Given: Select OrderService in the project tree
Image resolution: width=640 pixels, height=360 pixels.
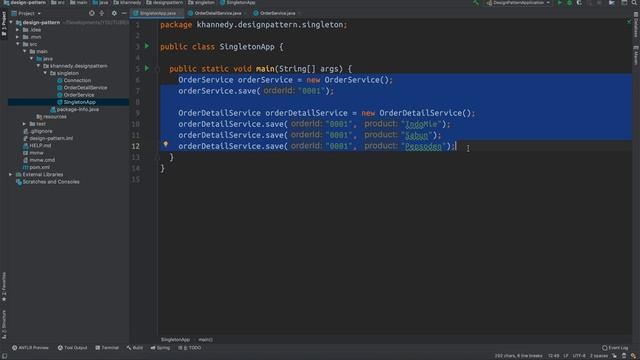Looking at the screenshot, I should pos(79,95).
